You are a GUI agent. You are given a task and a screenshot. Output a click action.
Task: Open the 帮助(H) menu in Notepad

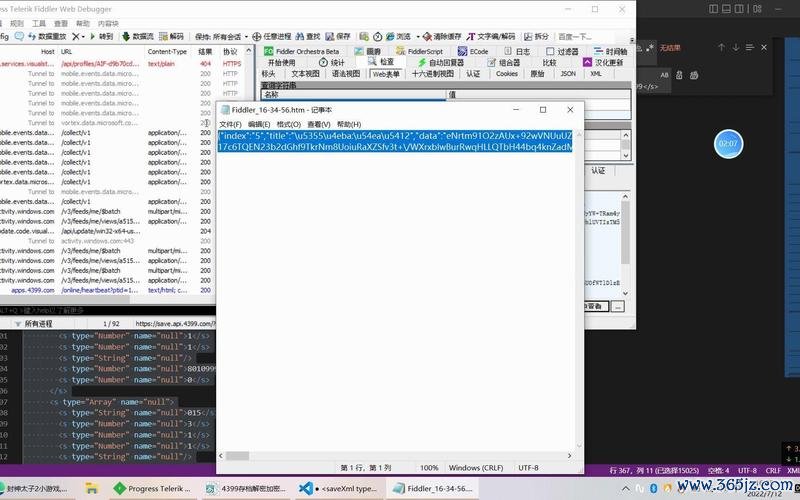349,124
